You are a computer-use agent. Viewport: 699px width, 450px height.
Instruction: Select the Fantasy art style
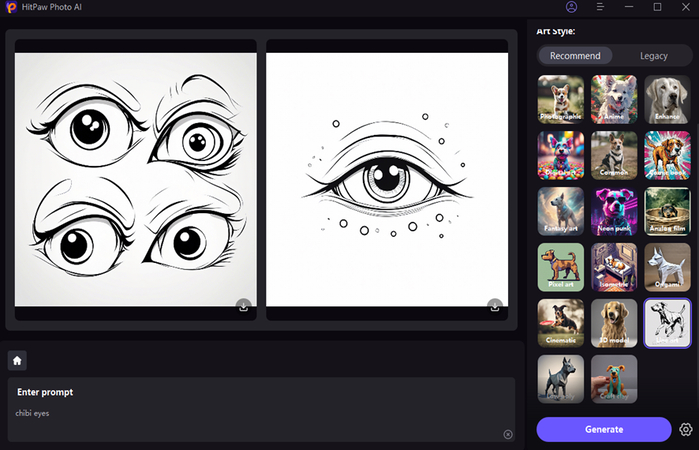pyautogui.click(x=561, y=211)
